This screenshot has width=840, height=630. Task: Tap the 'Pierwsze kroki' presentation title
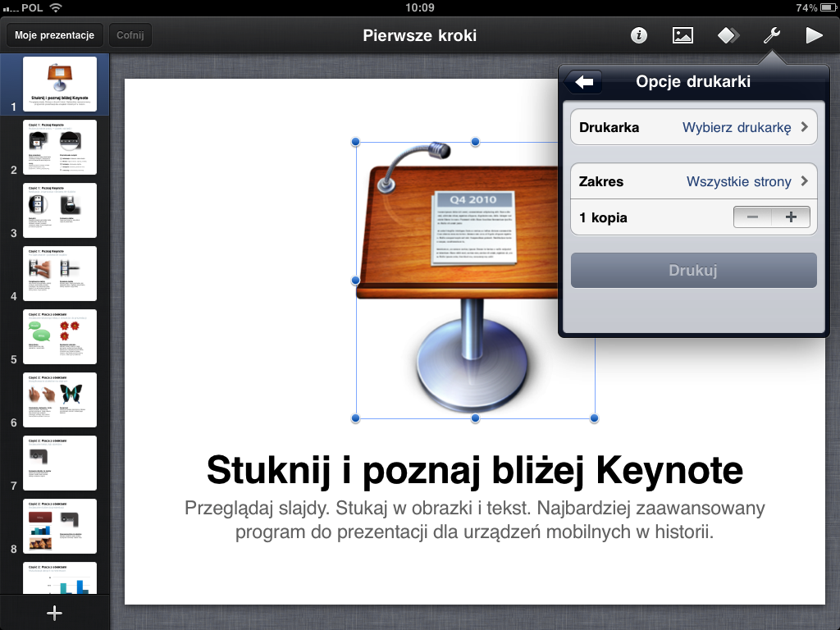click(x=419, y=35)
